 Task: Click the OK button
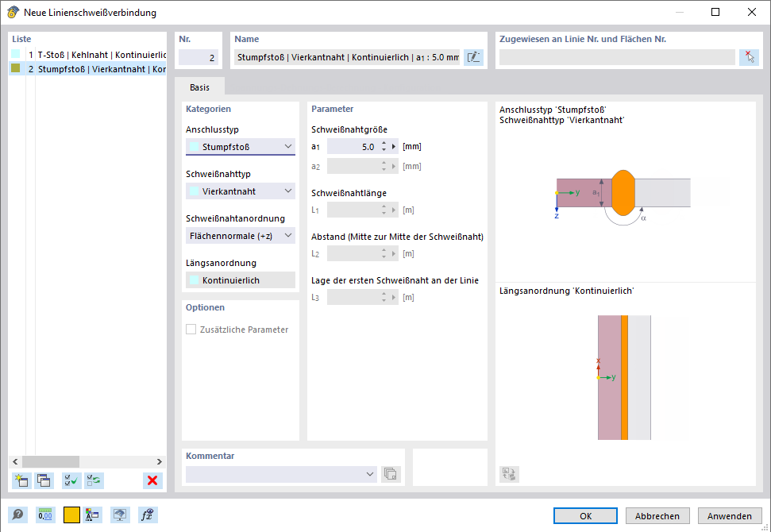[x=585, y=516]
